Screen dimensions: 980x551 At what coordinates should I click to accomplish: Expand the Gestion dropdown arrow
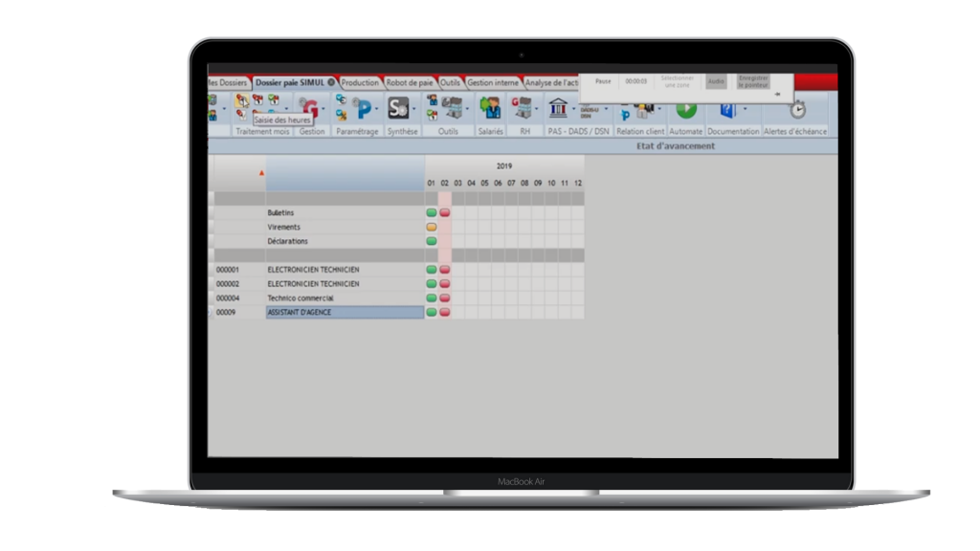[x=323, y=109]
